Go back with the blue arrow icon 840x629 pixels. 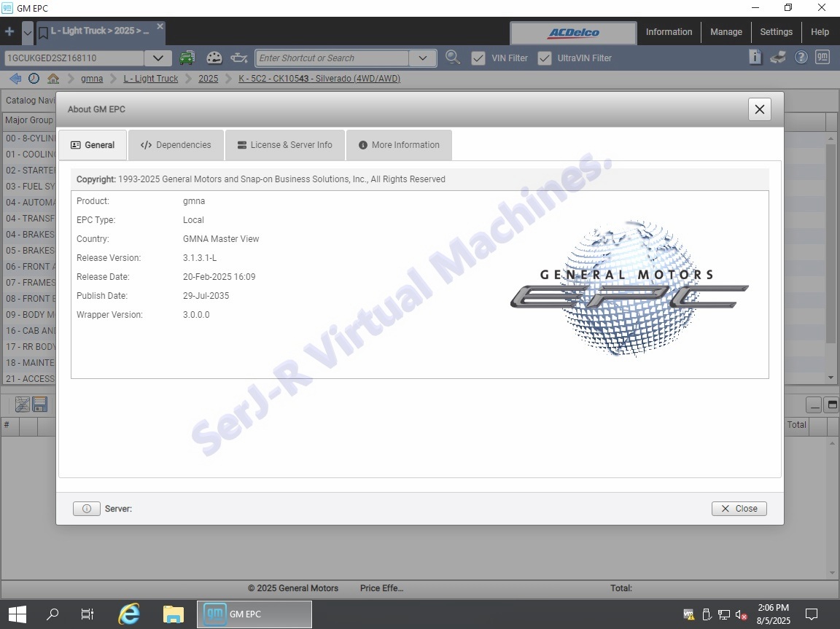pyautogui.click(x=15, y=79)
